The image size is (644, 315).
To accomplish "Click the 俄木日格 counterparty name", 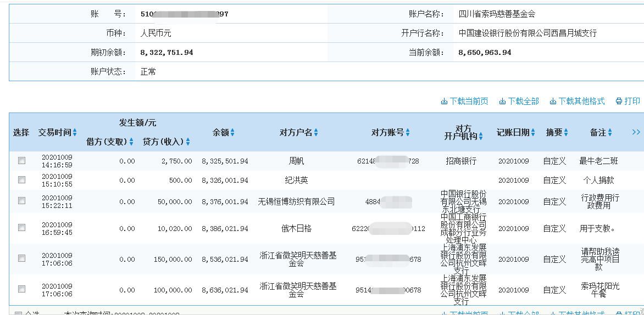I will 296,228.
